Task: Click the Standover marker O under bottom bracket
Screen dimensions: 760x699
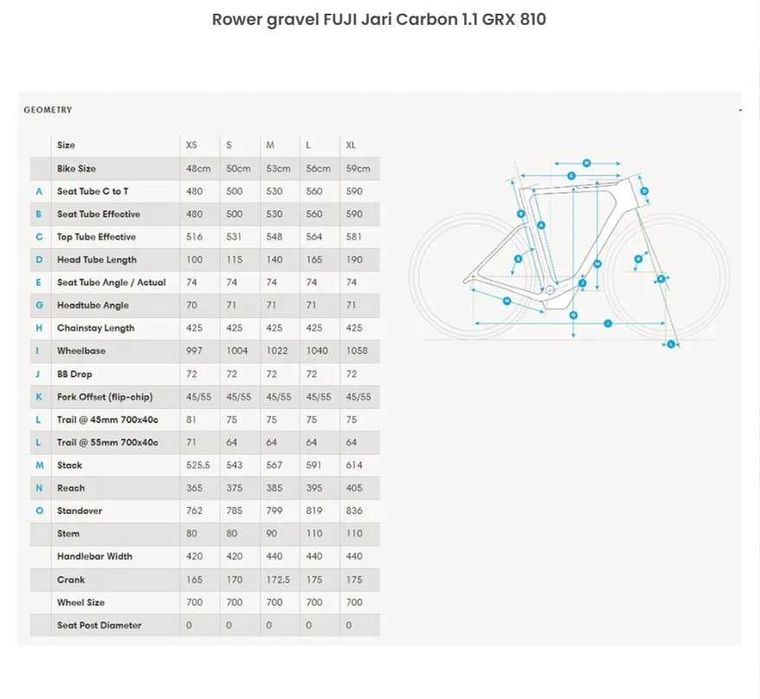Action: coord(573,314)
